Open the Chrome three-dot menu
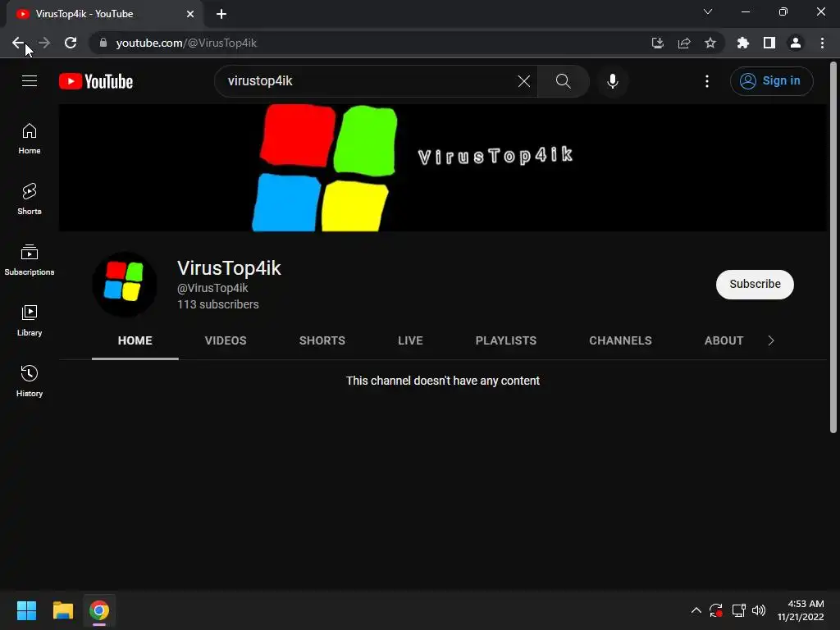Screen dimensions: 840x630 coord(822,43)
